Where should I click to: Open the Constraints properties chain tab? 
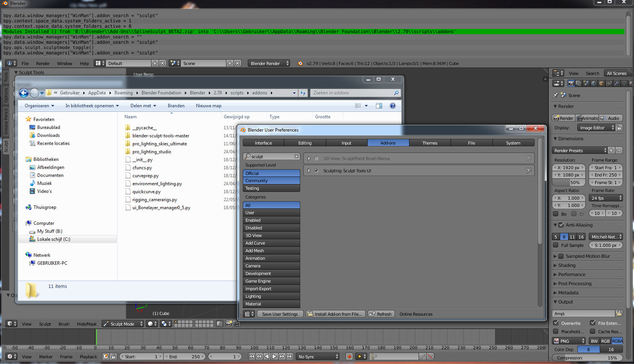(609, 83)
